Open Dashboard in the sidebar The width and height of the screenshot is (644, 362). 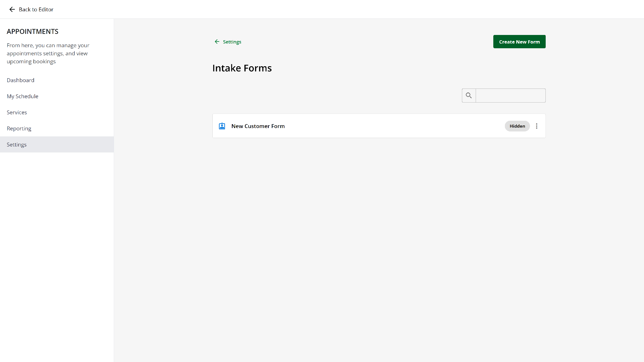(x=20, y=80)
